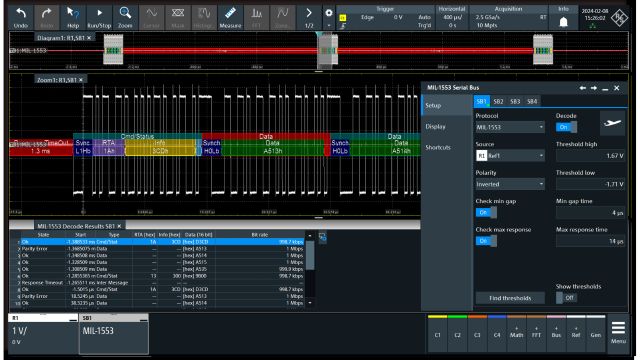640x360 pixels.
Task: Click the Rohde & Schwarz logo icon
Action: pyautogui.click(x=619, y=18)
